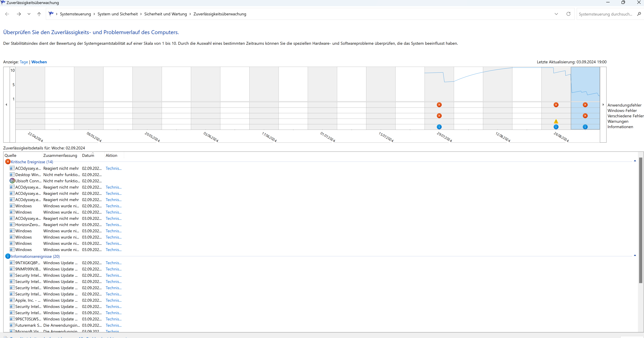Switch view to Wochen

click(x=39, y=62)
